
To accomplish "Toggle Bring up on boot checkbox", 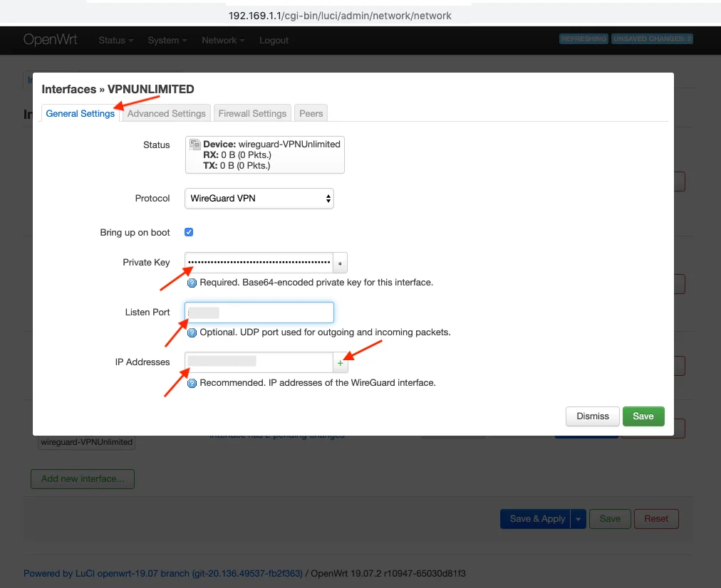I will [x=189, y=232].
